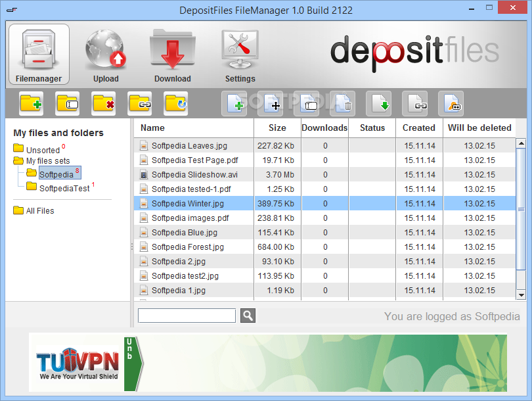Image resolution: width=532 pixels, height=401 pixels.
Task: Click the delete folder icon
Action: pos(104,104)
